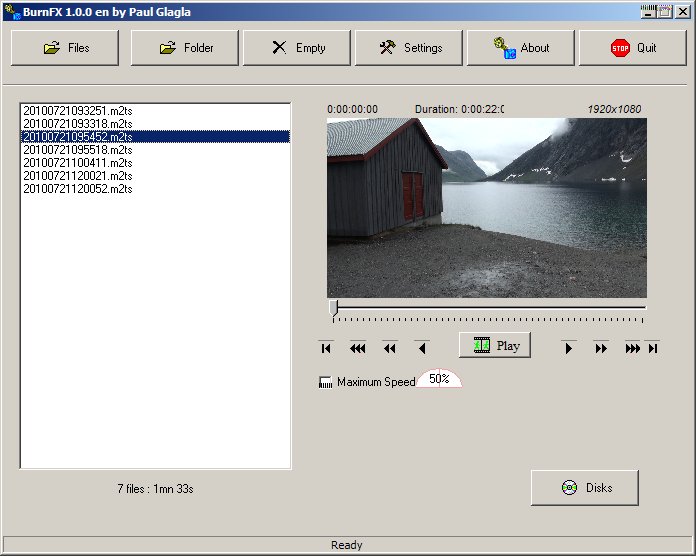The height and width of the screenshot is (556, 696).
Task: Show the About information
Action: click(x=521, y=48)
